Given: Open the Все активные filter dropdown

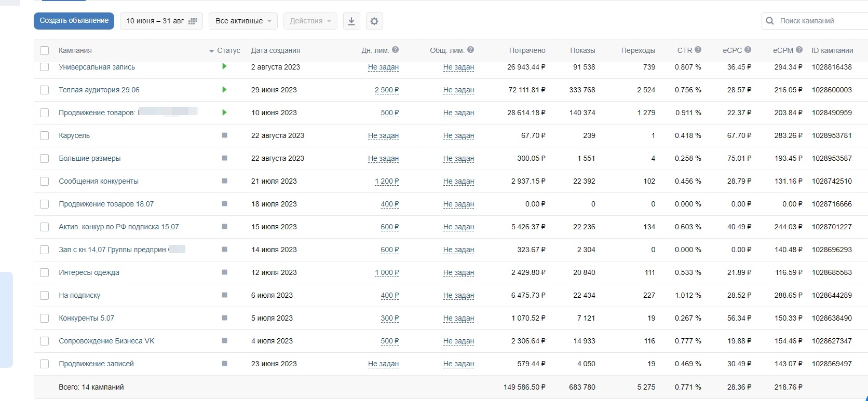Looking at the screenshot, I should click(243, 21).
